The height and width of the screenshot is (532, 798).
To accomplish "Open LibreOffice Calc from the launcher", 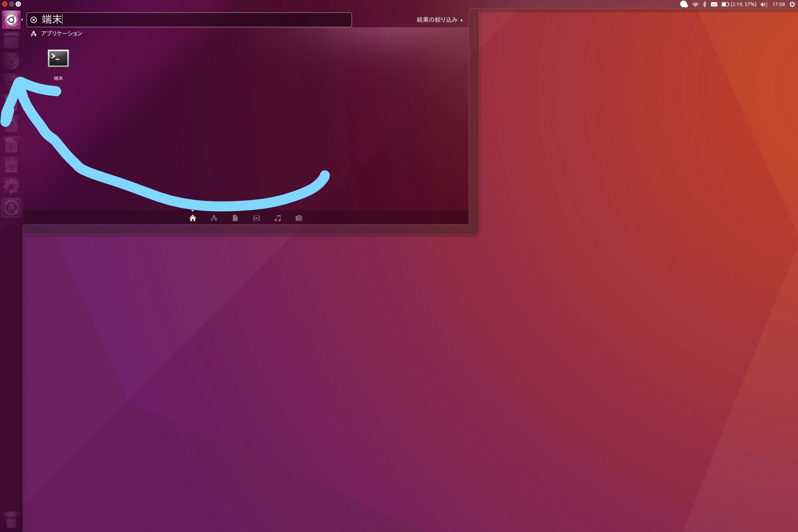I will 11,125.
